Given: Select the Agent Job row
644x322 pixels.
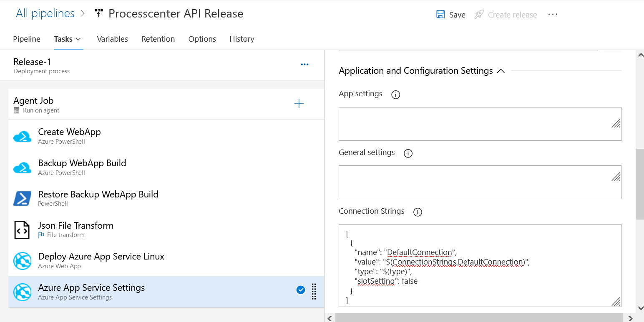Looking at the screenshot, I should pos(166,104).
